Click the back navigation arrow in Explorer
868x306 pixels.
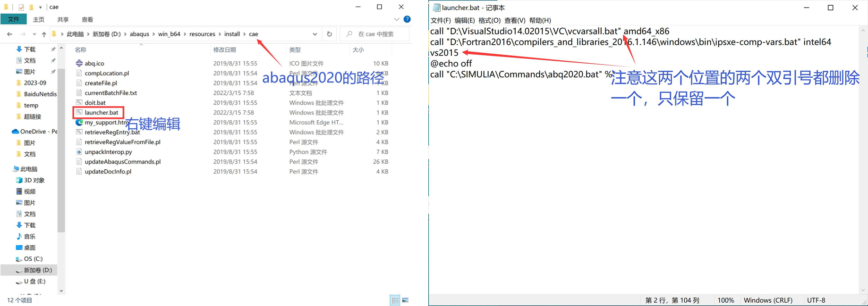point(9,34)
